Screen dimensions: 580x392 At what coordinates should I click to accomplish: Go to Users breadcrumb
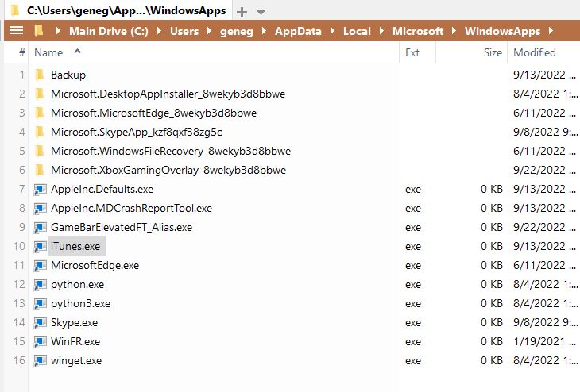[184, 31]
